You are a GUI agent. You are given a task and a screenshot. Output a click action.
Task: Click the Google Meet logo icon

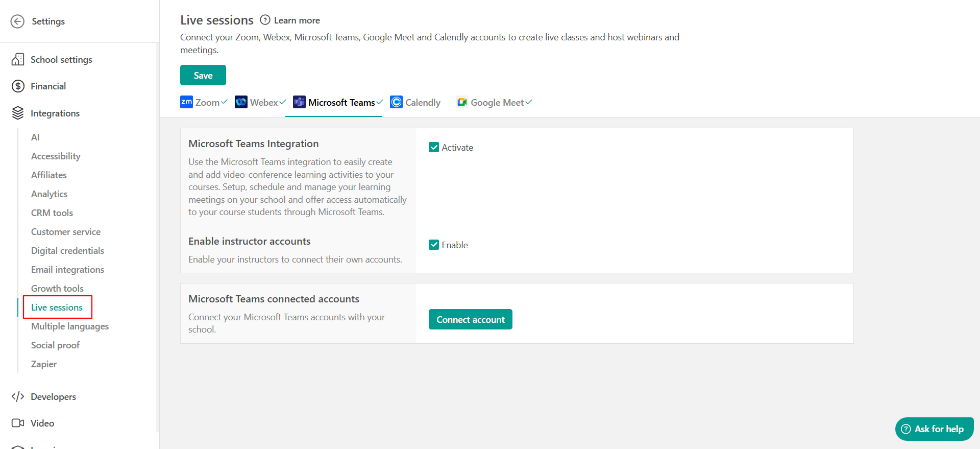tap(462, 102)
